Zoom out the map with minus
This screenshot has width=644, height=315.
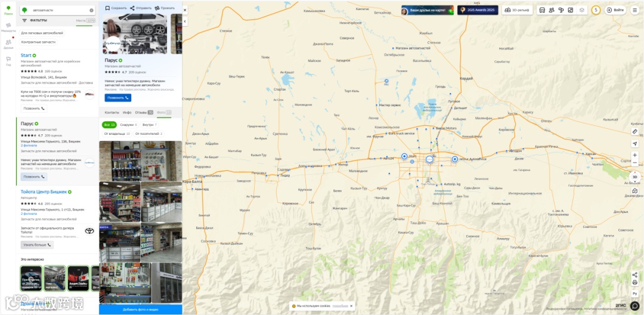coord(635,163)
